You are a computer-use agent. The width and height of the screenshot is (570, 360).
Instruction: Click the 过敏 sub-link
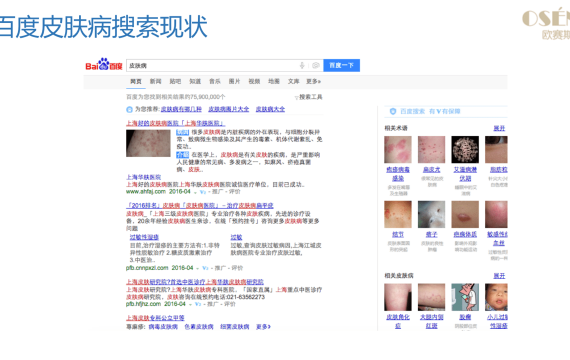pos(236,237)
